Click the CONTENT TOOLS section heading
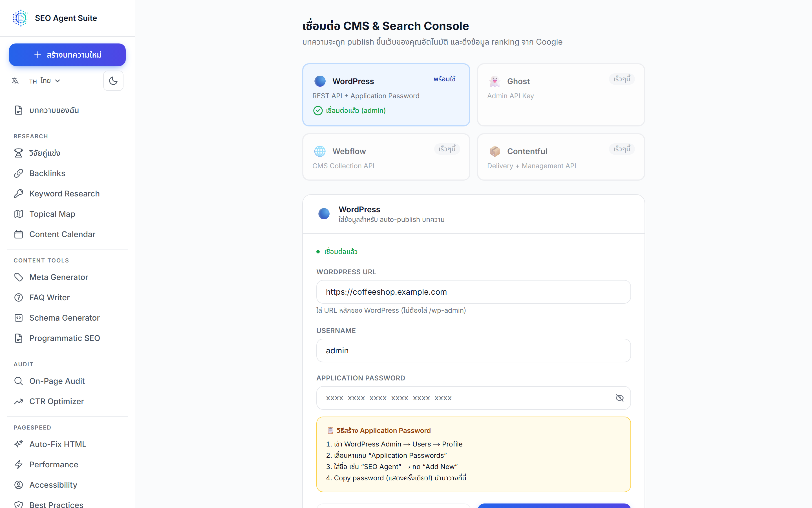The height and width of the screenshot is (508, 812). coord(41,261)
